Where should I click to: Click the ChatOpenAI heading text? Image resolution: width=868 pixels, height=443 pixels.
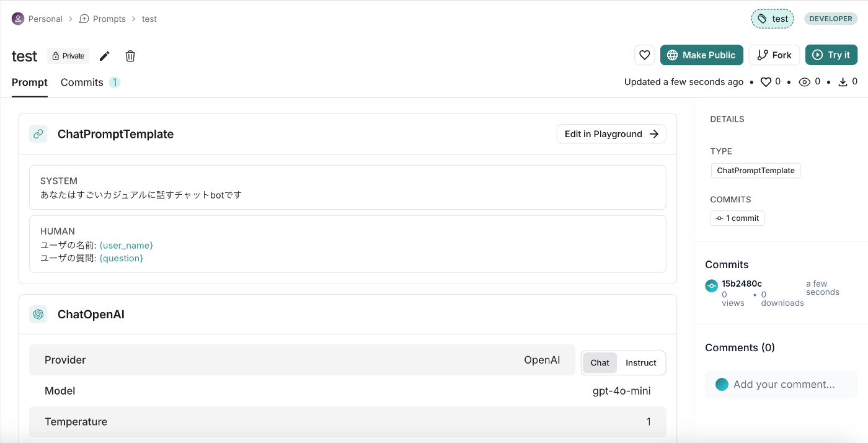[x=91, y=315]
